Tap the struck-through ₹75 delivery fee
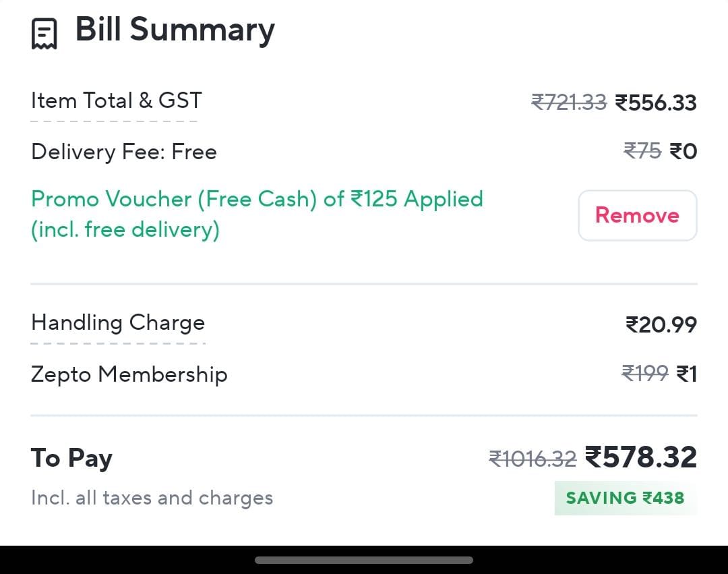Viewport: 728px width, 574px height. 642,151
